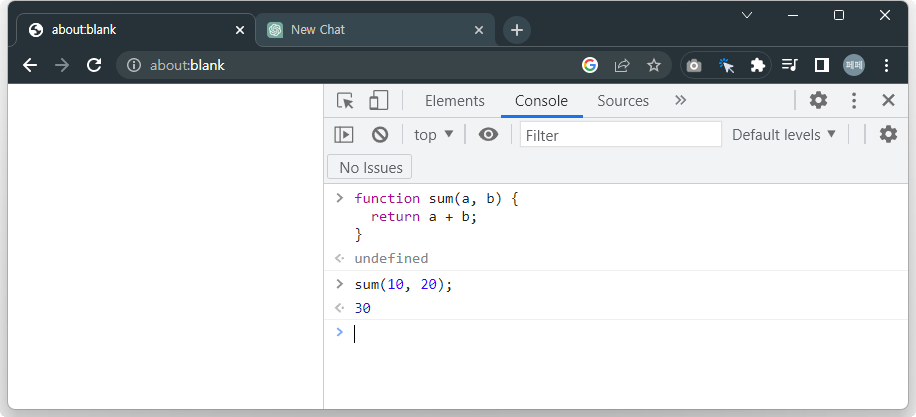The height and width of the screenshot is (417, 916).
Task: Go back with the browser back arrow
Action: (30, 65)
